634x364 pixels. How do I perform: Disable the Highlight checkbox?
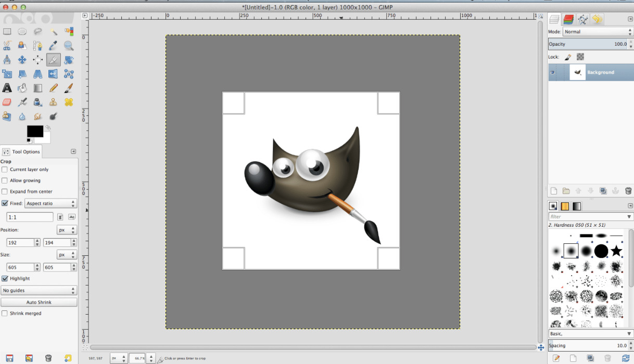5,278
